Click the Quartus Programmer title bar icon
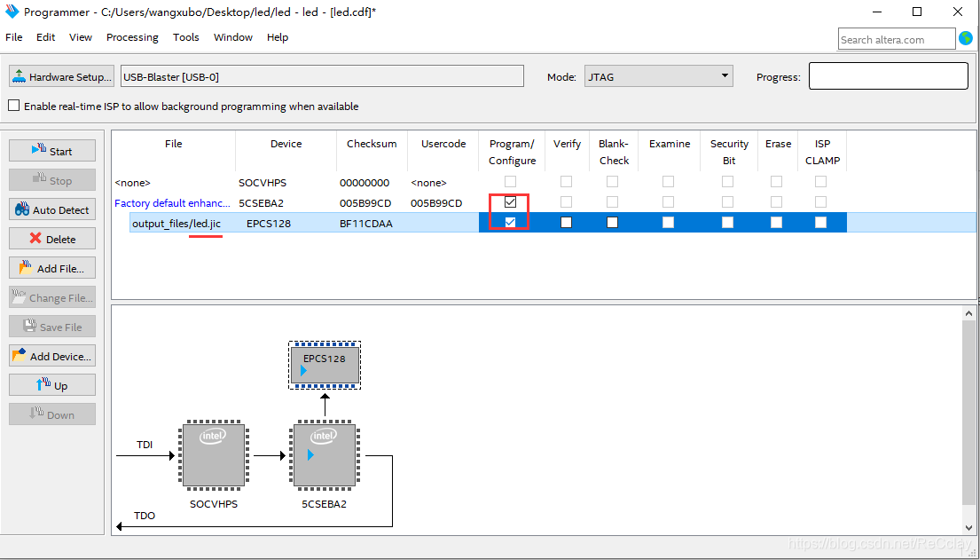Image resolution: width=980 pixels, height=560 pixels. pos(12,12)
